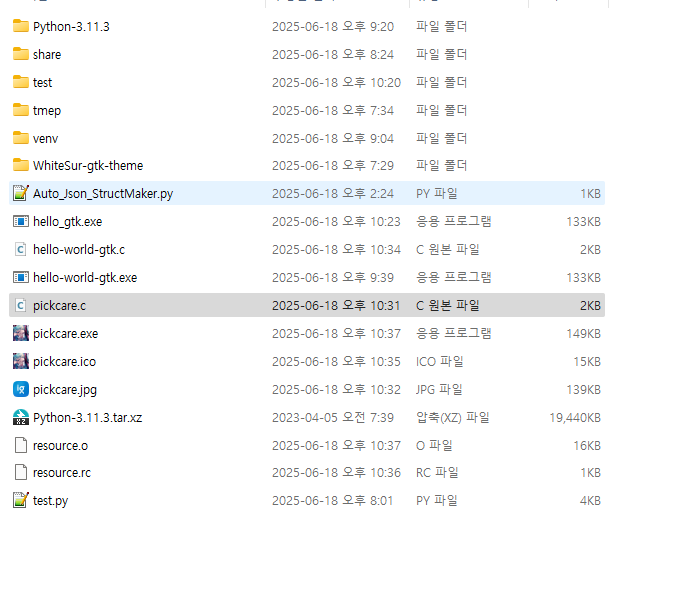Select the share folder name
Screen dimensions: 699x616
click(47, 55)
